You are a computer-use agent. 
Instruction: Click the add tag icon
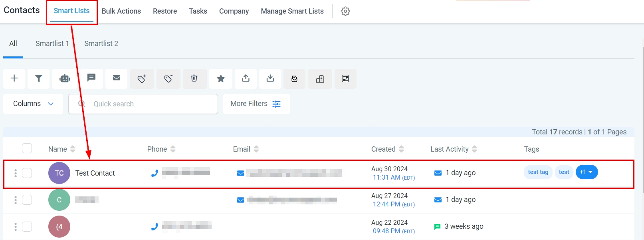coord(142,78)
